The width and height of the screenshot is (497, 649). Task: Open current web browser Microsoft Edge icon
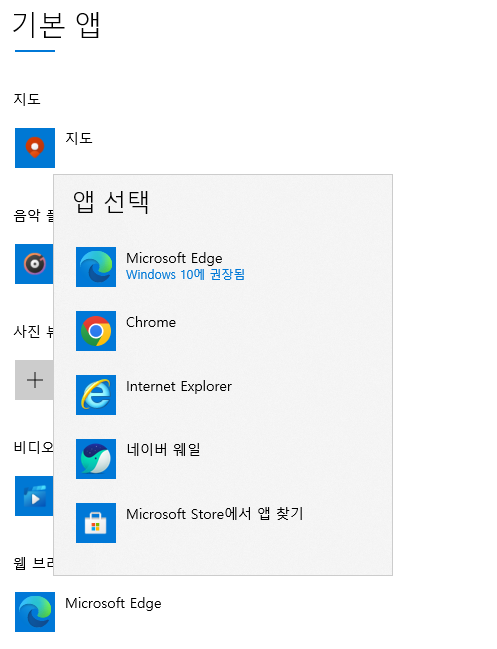tap(35, 612)
